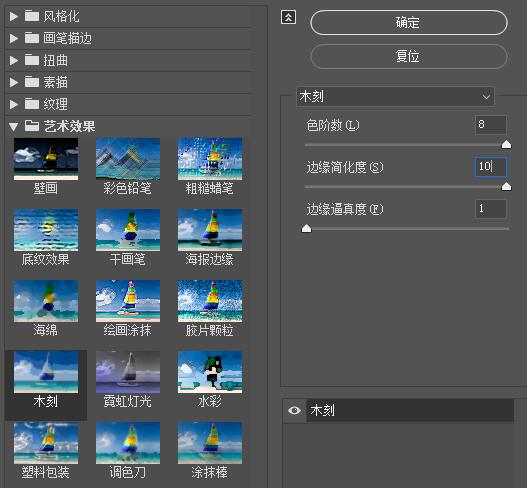Open the 木刻 filter selection dropdown

click(395, 97)
